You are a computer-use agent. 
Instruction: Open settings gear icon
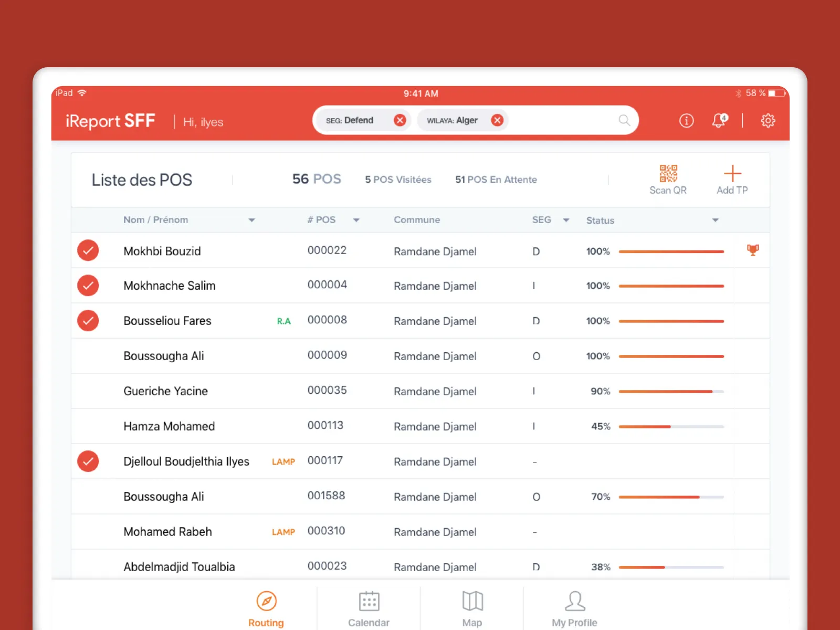[x=768, y=121]
